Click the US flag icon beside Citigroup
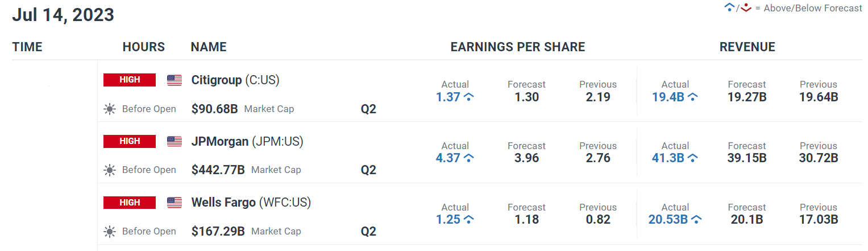Viewport: 868px width, 251px height. click(x=175, y=80)
